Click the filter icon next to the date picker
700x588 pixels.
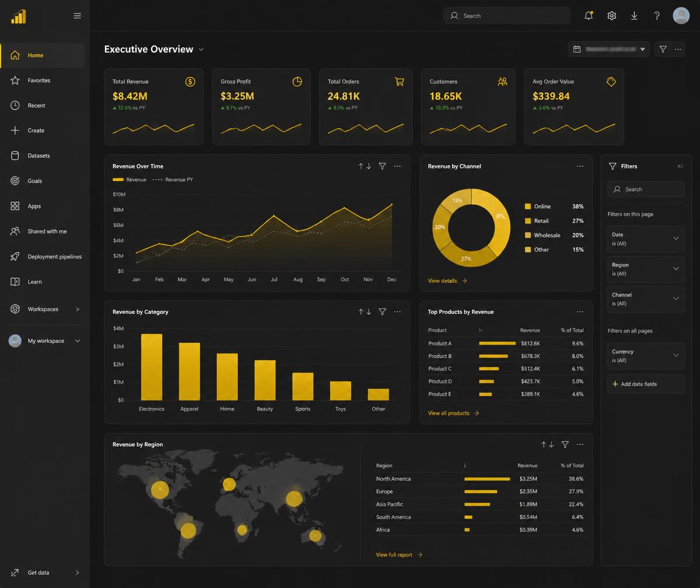click(663, 49)
